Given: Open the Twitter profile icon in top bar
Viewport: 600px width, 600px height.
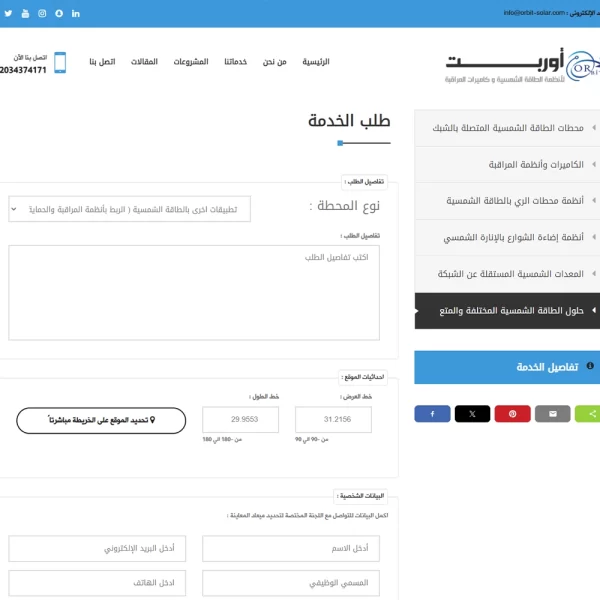Looking at the screenshot, I should click(8, 13).
